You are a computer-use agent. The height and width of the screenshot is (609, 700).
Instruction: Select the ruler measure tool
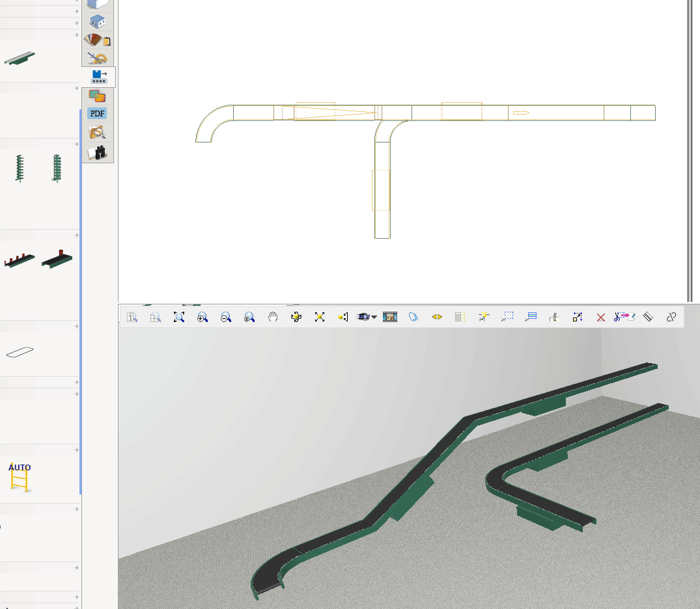pos(648,318)
